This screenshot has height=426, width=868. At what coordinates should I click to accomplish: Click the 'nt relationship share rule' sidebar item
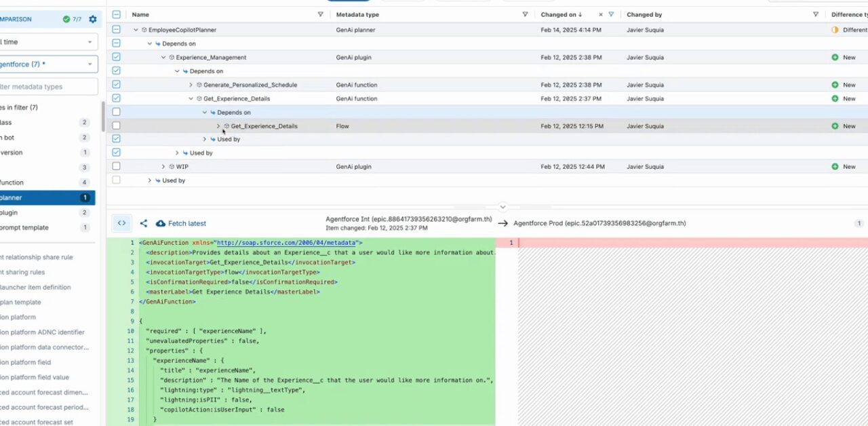[37, 257]
